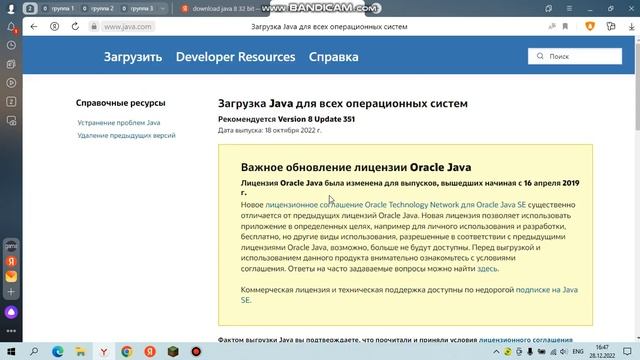
Task: Open the volume icon in the tray
Action: pyautogui.click(x=564, y=351)
